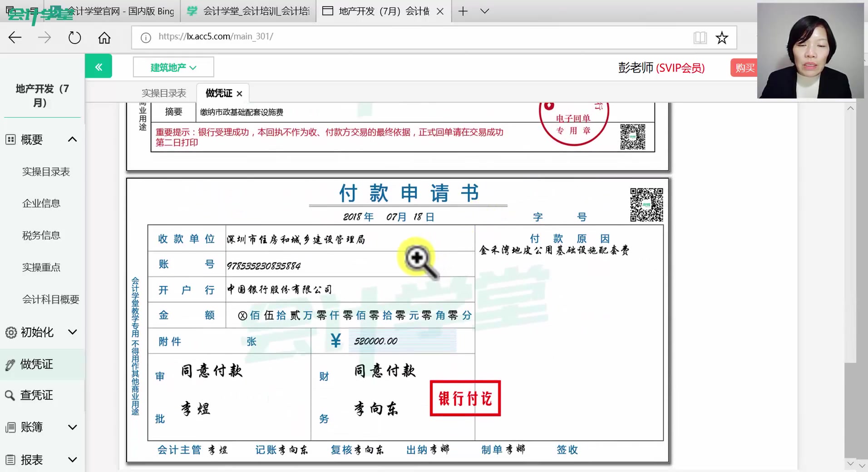Image resolution: width=868 pixels, height=472 pixels.
Task: Click 彭老师 (SVIP会员) user name
Action: point(661,68)
